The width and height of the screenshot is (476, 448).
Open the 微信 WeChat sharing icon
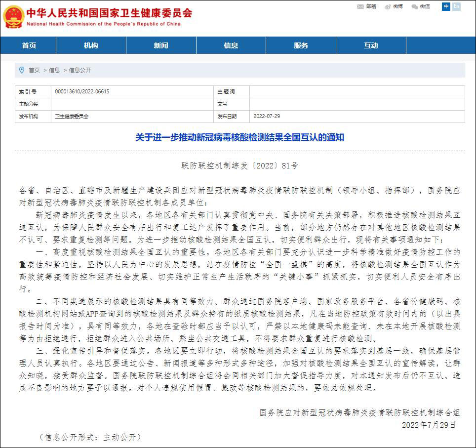(x=425, y=7)
